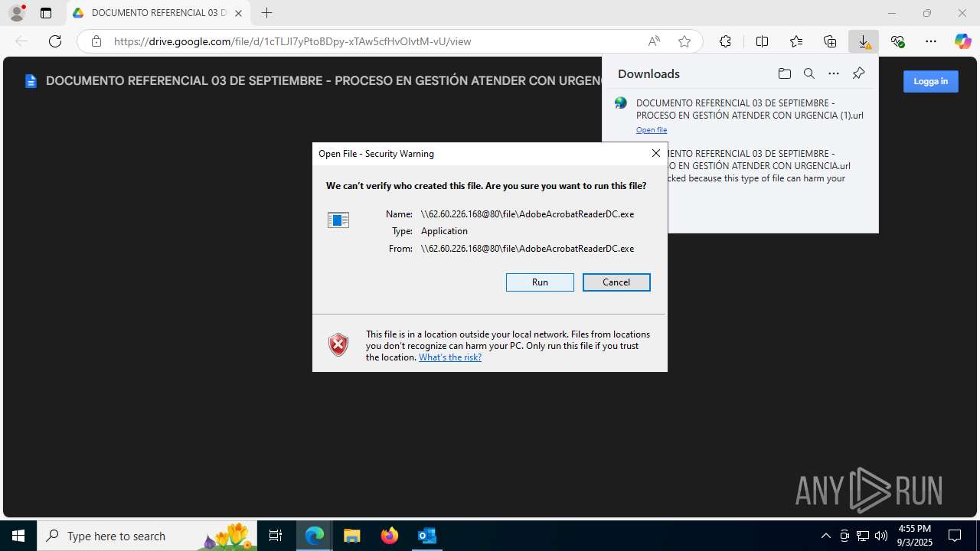Image resolution: width=980 pixels, height=551 pixels.
Task: Open Browser essentials icon
Action: [x=897, y=41]
